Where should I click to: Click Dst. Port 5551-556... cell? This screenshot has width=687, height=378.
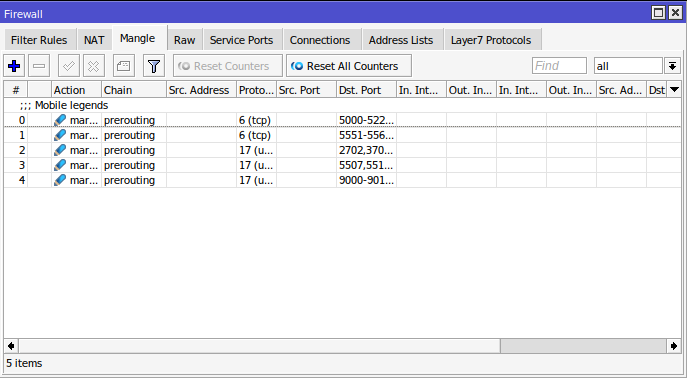366,135
